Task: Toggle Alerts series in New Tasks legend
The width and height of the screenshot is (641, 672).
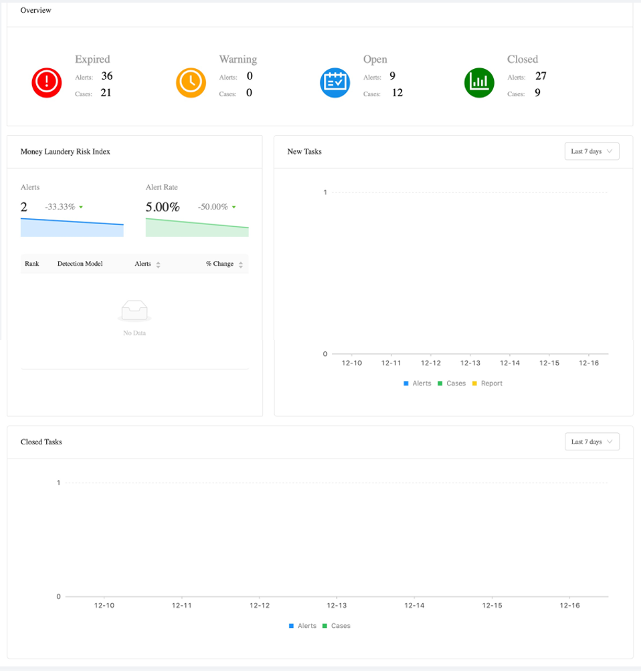Action: [x=418, y=384]
